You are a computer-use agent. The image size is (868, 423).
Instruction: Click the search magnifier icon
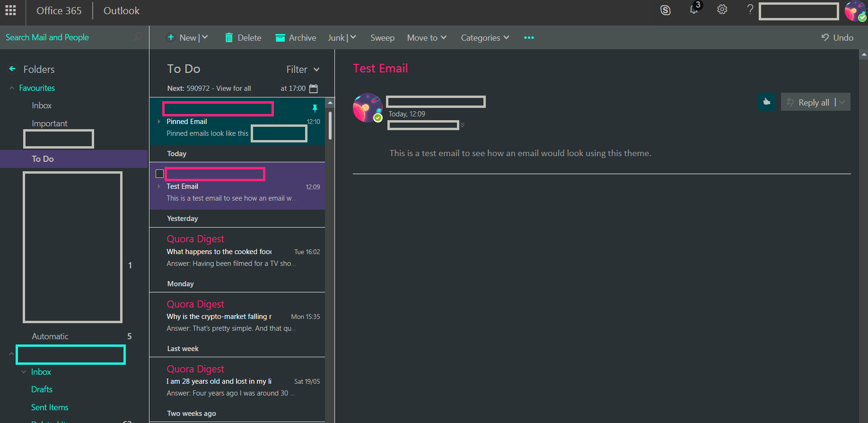tap(138, 37)
